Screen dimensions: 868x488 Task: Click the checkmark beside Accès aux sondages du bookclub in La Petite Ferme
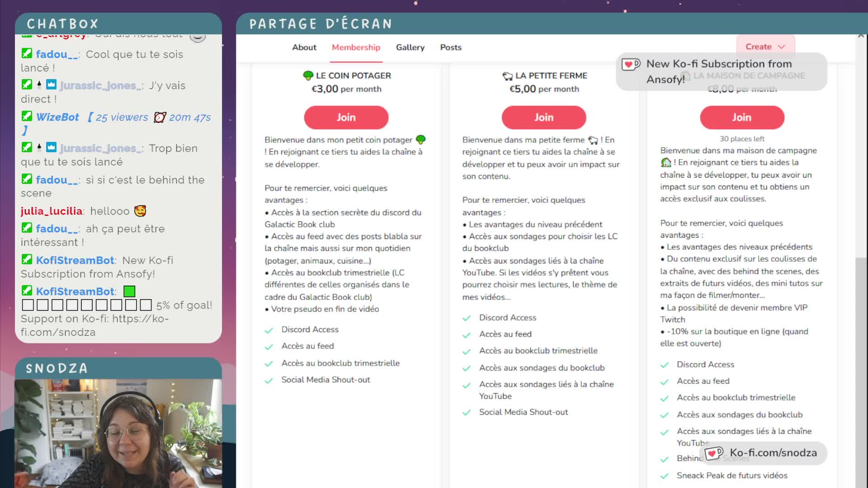[467, 368]
